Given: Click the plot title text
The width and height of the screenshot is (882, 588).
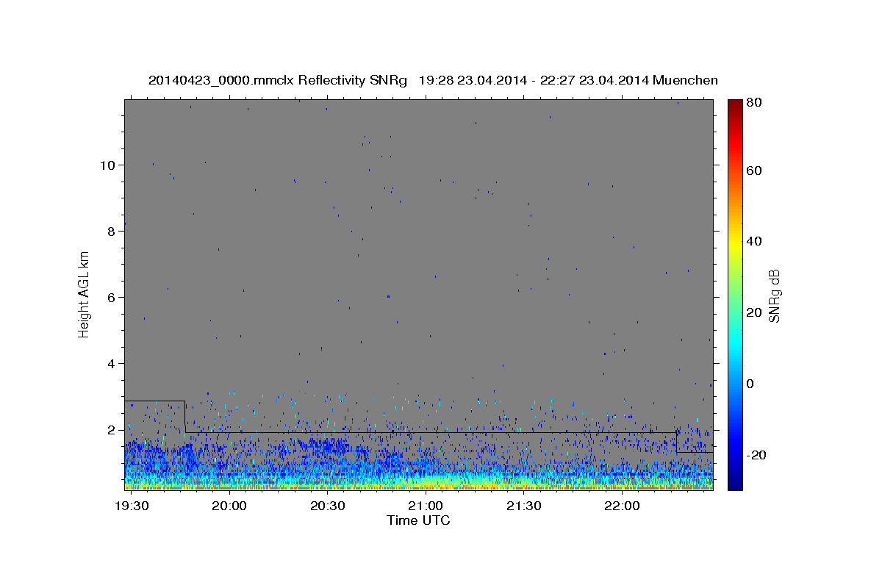Looking at the screenshot, I should click(433, 80).
